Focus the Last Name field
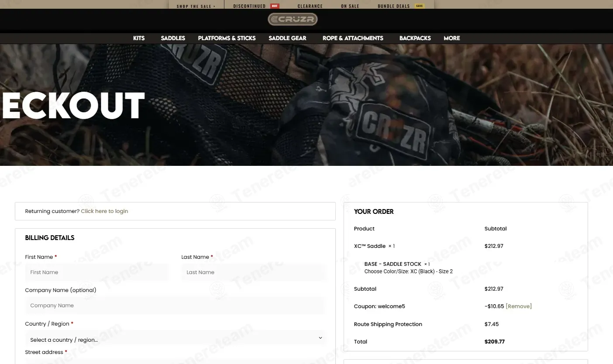The height and width of the screenshot is (364, 613). pos(253,272)
